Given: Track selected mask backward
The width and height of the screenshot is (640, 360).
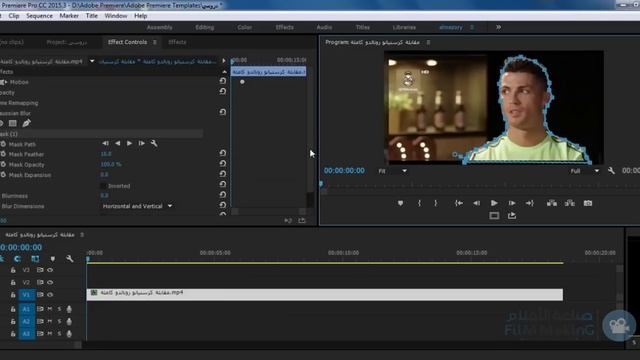Looking at the screenshot, I should pyautogui.click(x=118, y=143).
